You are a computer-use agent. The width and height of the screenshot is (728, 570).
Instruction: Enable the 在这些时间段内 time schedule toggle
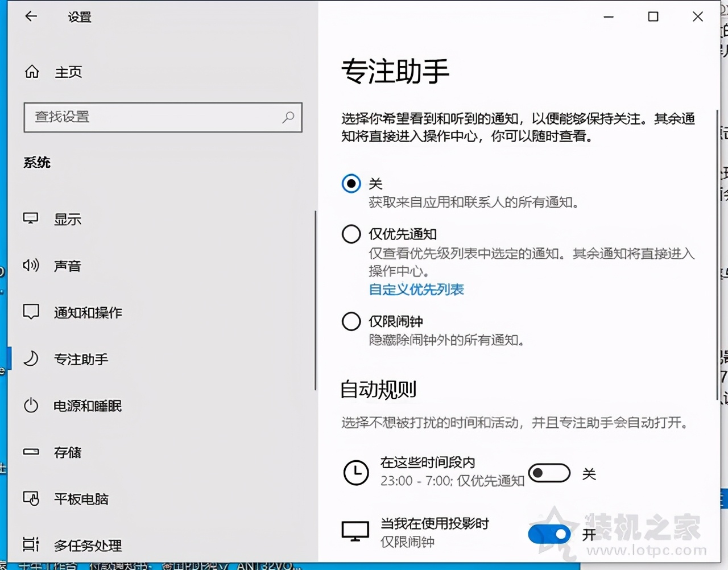pos(549,473)
